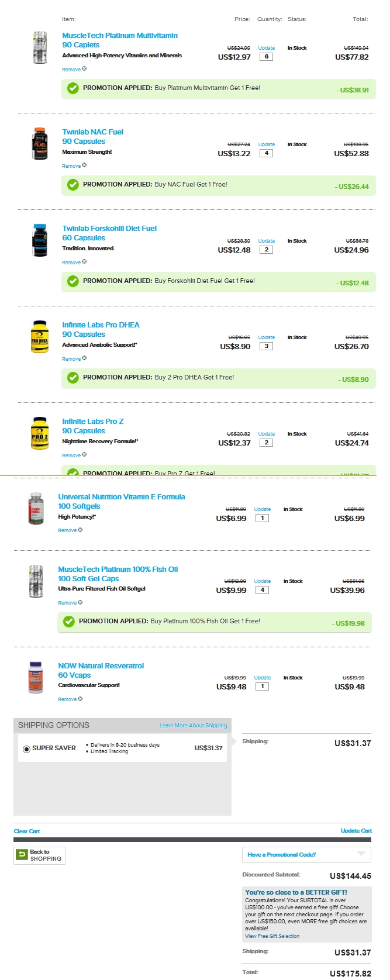This screenshot has width=390, height=980.
Task: Click Update link for Platinum Fish Oil
Action: tap(263, 581)
